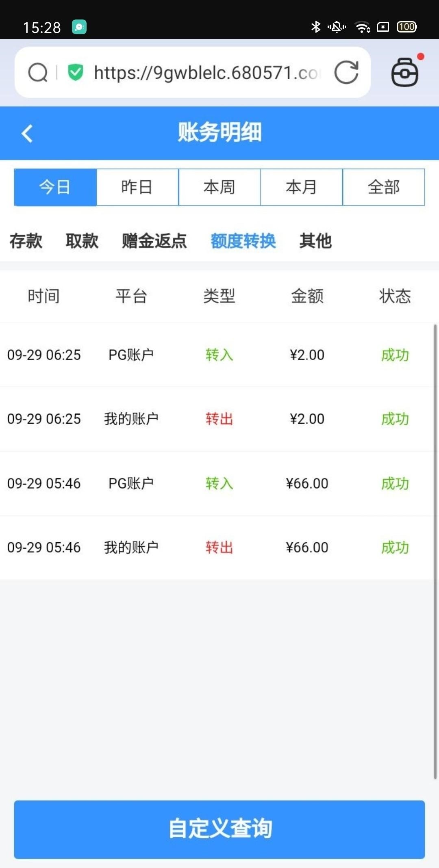
Task: Tap the Bluetooth status icon
Action: (315, 27)
